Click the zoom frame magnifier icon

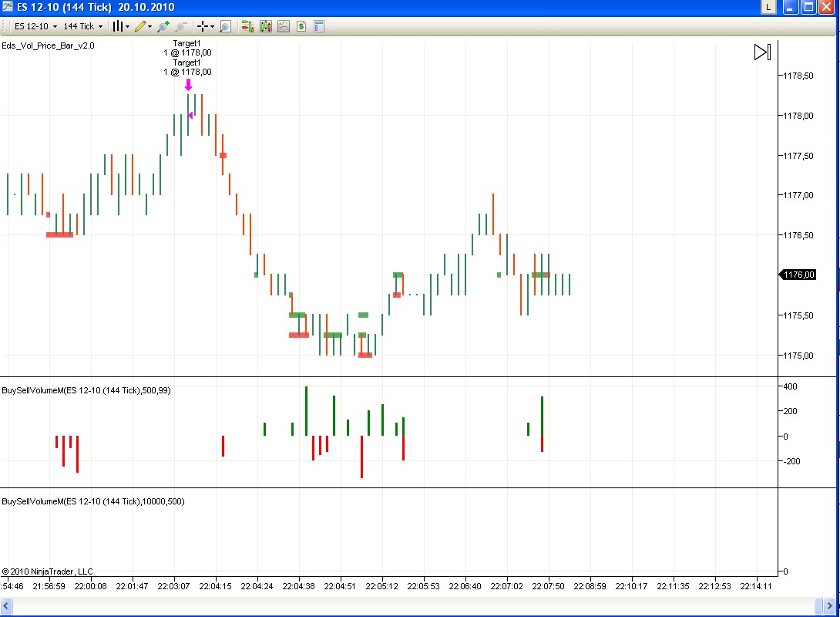(225, 26)
